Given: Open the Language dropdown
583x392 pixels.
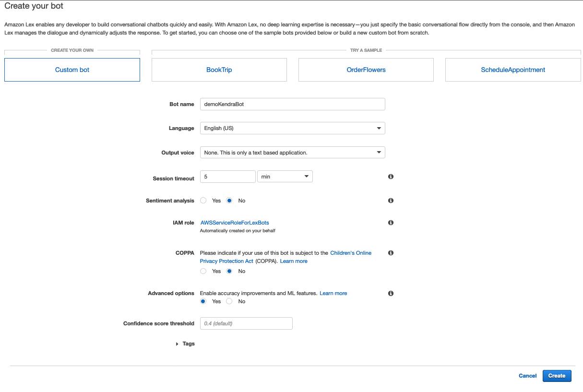Looking at the screenshot, I should (x=293, y=128).
